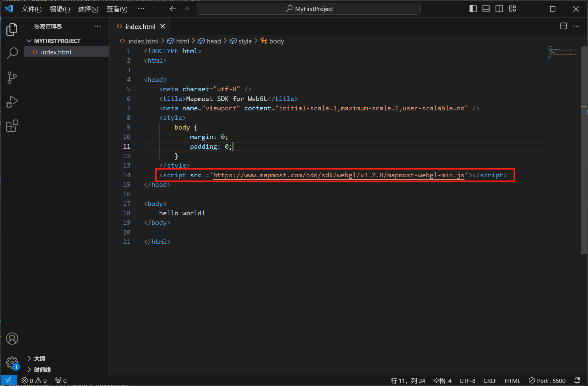The width and height of the screenshot is (588, 386).
Task: Open the Source Control view
Action: [12, 78]
